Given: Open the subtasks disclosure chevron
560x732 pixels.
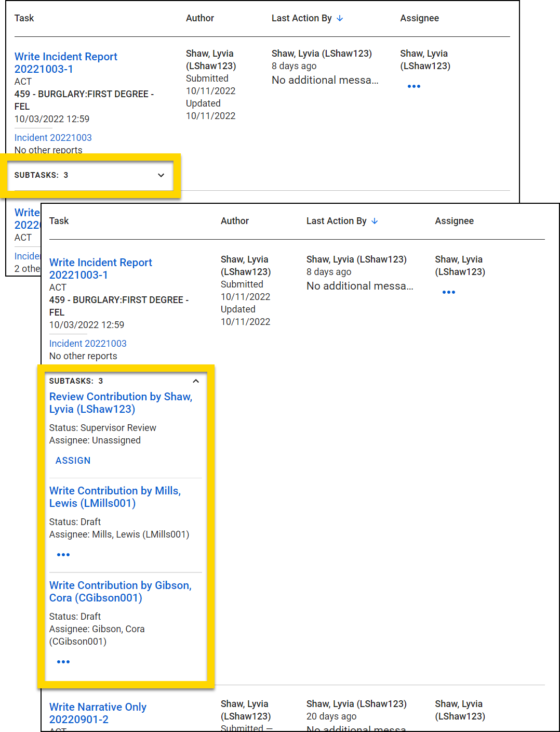Looking at the screenshot, I should [x=161, y=175].
